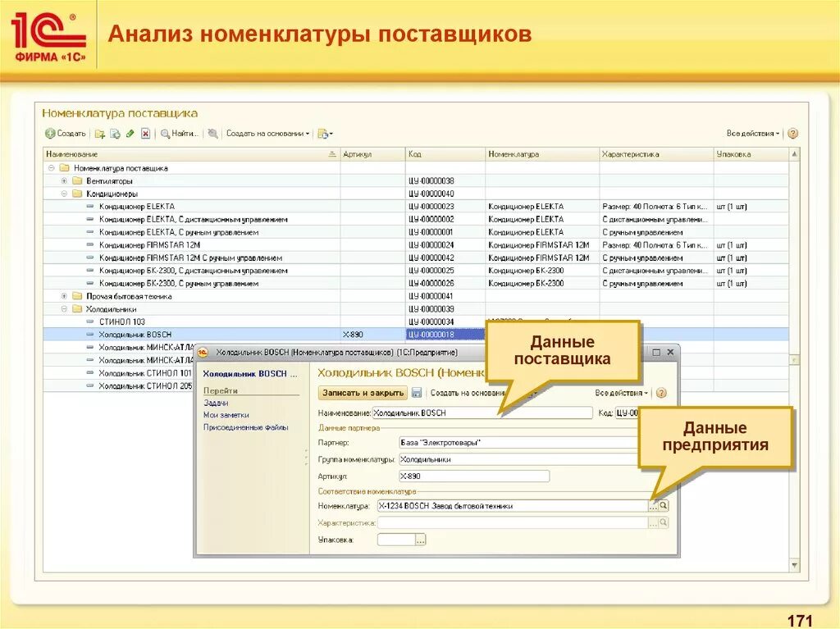840x629 pixels.
Task: Click the X-890 article cell in list
Action: pyautogui.click(x=372, y=335)
